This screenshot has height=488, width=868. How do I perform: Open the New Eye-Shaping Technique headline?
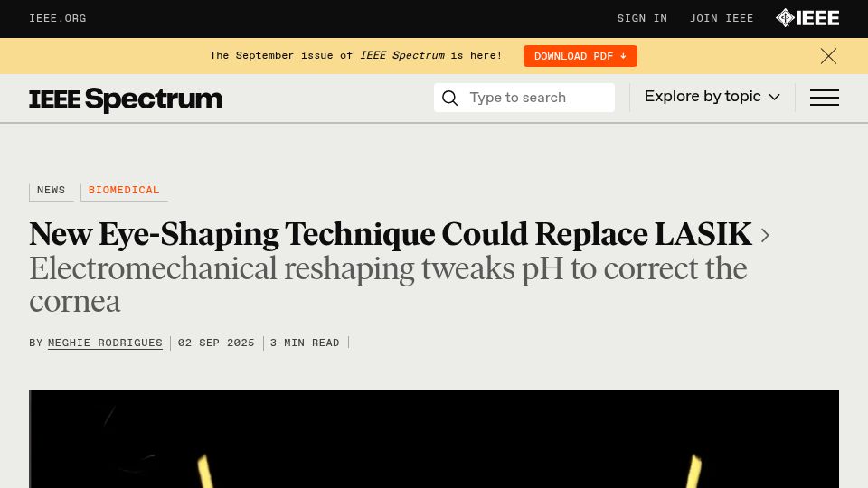click(x=391, y=234)
